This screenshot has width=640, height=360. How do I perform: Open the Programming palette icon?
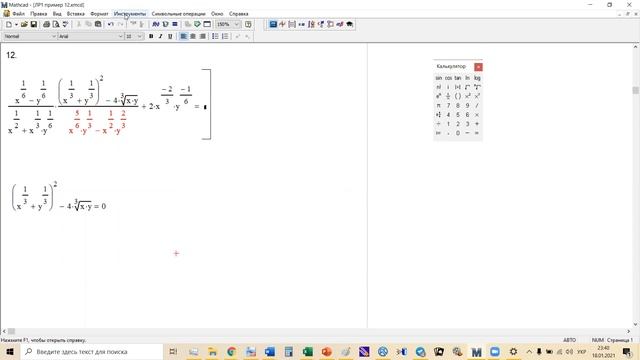(330, 24)
